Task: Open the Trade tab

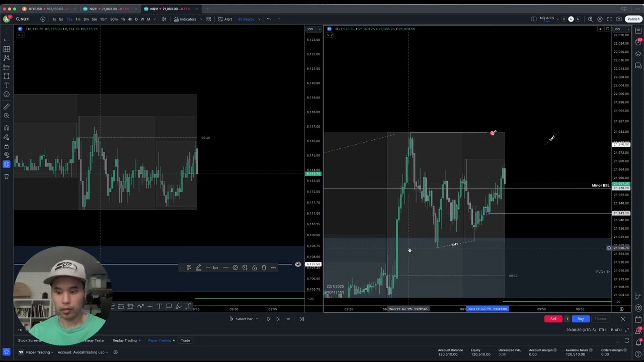Action: [x=185, y=340]
